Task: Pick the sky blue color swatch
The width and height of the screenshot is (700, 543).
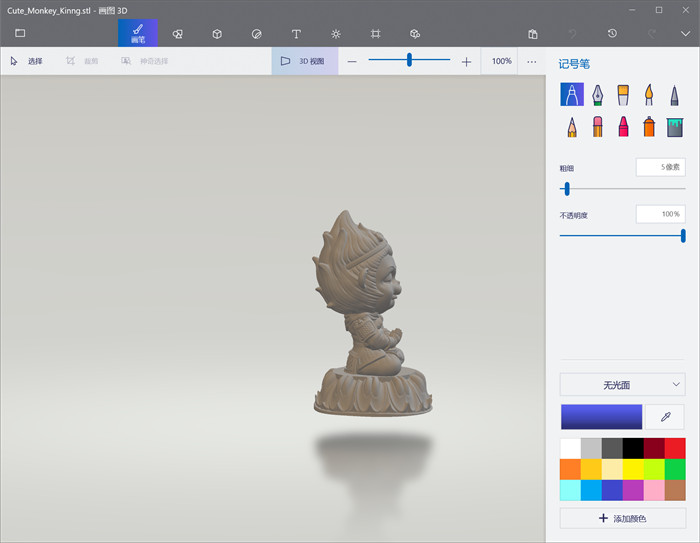Action: (x=591, y=490)
